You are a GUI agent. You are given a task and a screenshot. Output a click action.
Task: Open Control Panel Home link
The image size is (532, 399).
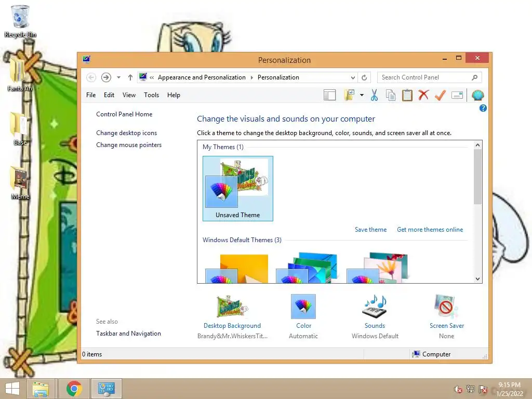(124, 114)
